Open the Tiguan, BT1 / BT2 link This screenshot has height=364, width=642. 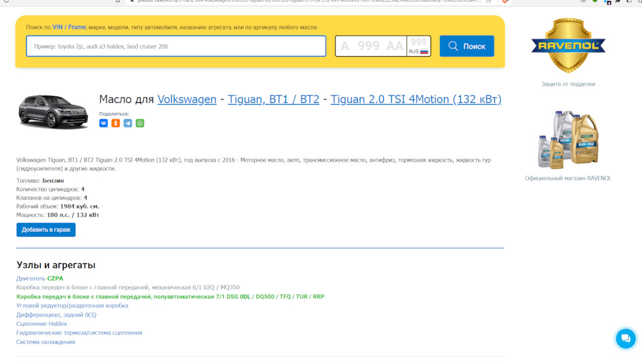point(274,100)
